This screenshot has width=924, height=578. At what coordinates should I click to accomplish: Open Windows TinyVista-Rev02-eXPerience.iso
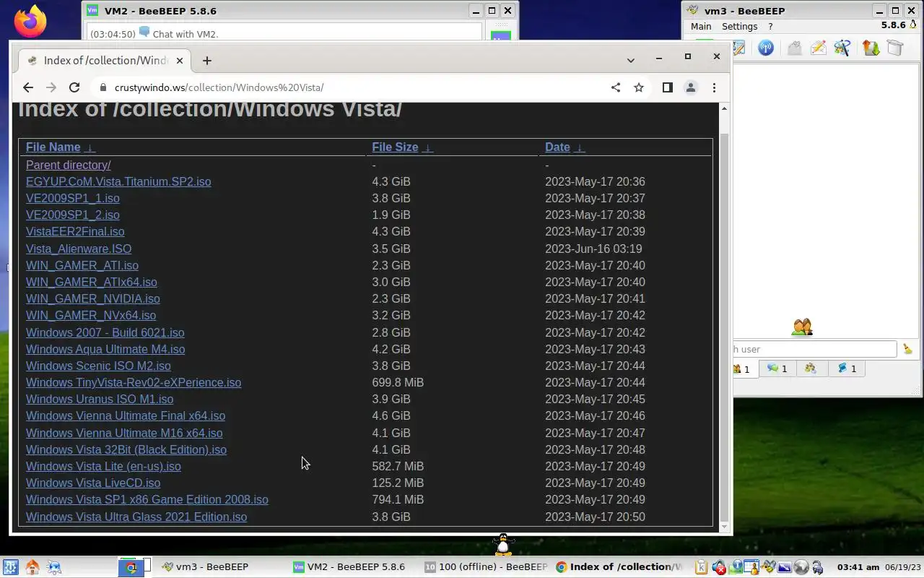click(x=134, y=382)
